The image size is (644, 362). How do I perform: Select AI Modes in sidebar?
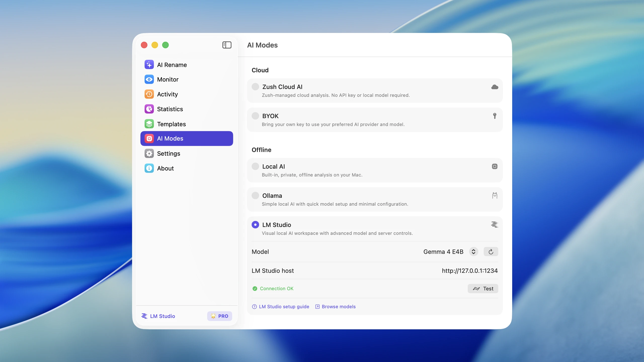click(187, 139)
